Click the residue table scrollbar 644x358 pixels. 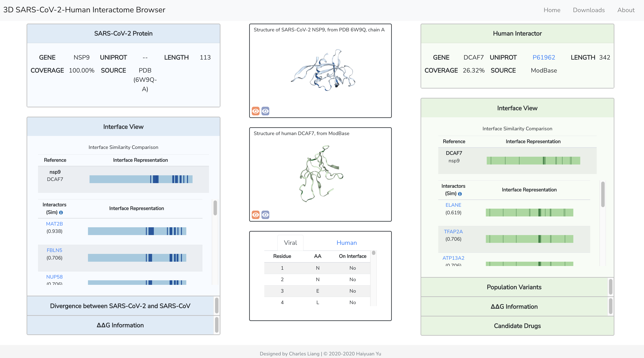pyautogui.click(x=373, y=253)
